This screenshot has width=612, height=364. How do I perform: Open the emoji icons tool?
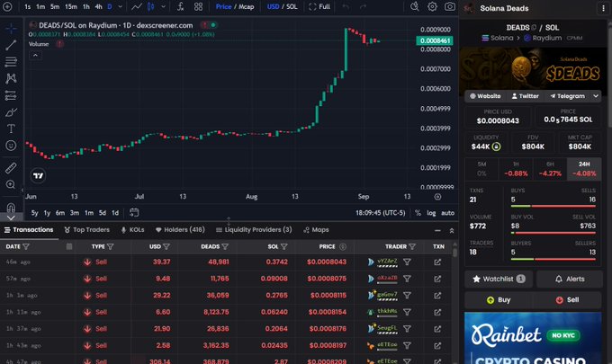[11, 146]
